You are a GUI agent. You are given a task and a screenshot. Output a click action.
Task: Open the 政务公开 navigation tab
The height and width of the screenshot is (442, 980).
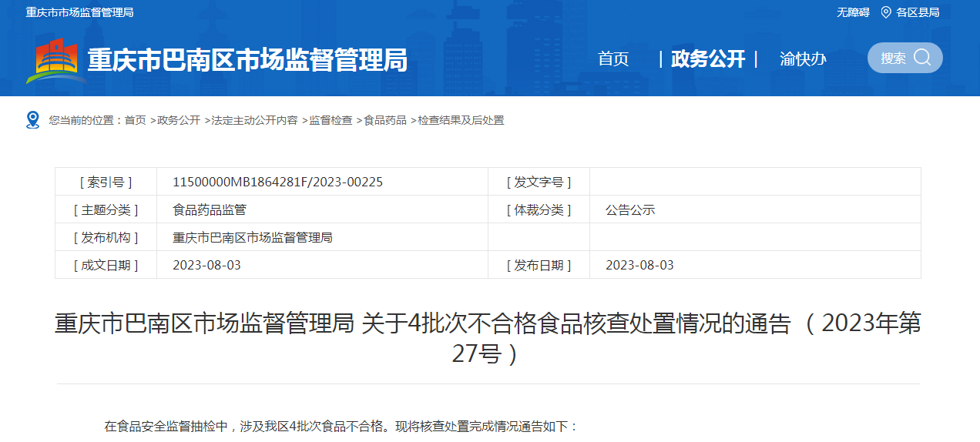click(708, 59)
